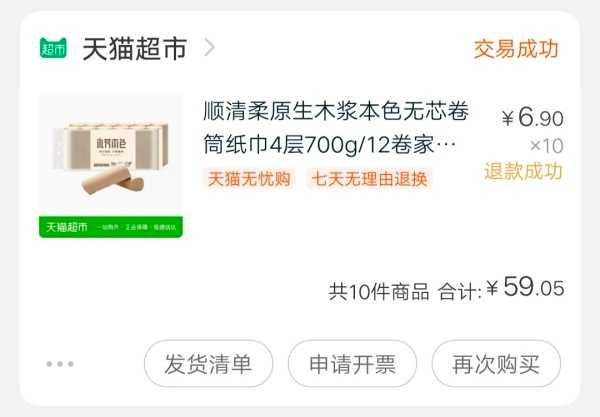Tap the 天猫无忧购 tag
600x417 pixels.
(x=249, y=179)
